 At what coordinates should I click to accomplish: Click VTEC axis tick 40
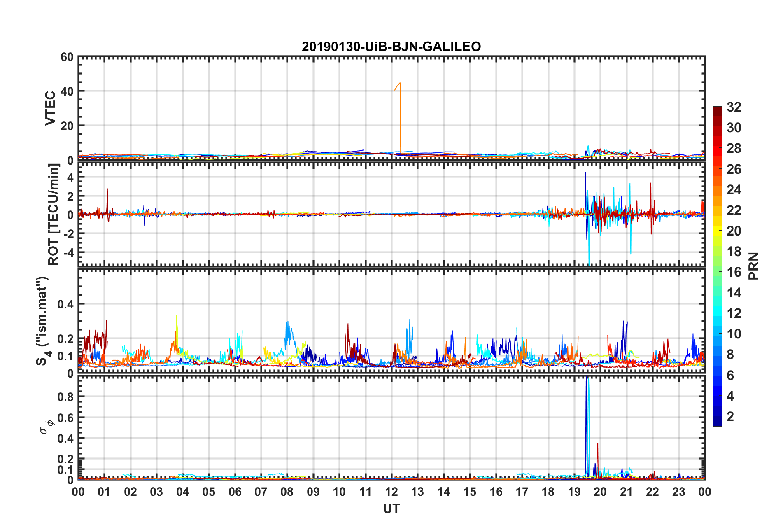67,91
